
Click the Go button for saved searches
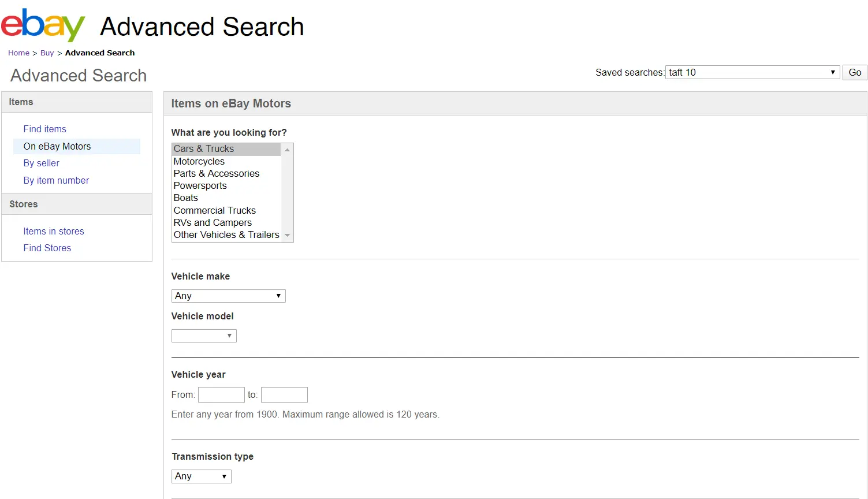(x=855, y=72)
